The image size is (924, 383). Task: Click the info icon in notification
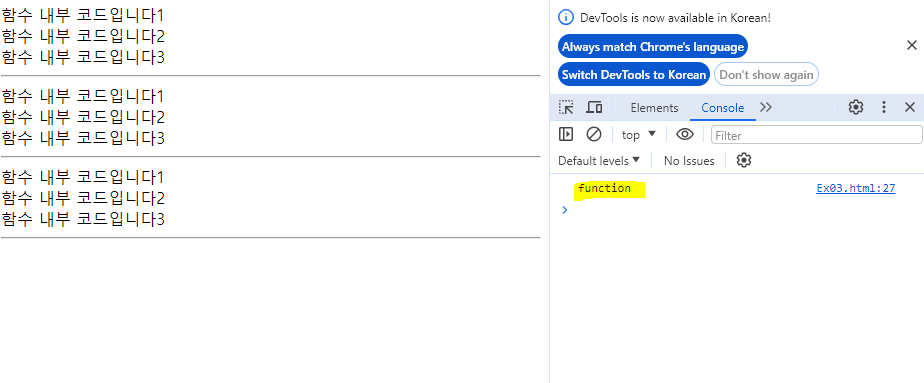point(565,17)
